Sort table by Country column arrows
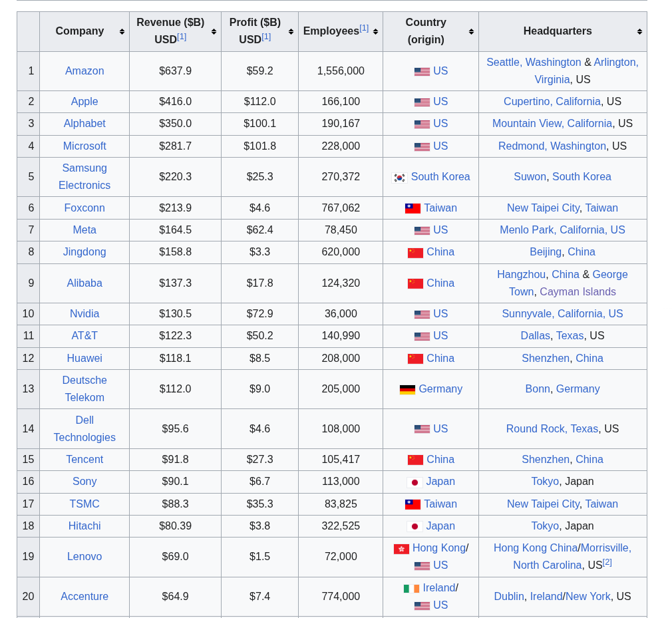This screenshot has height=618, width=672. coord(472,32)
